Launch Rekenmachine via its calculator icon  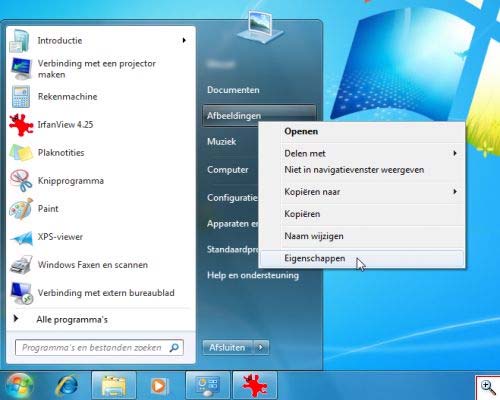pyautogui.click(x=21, y=97)
